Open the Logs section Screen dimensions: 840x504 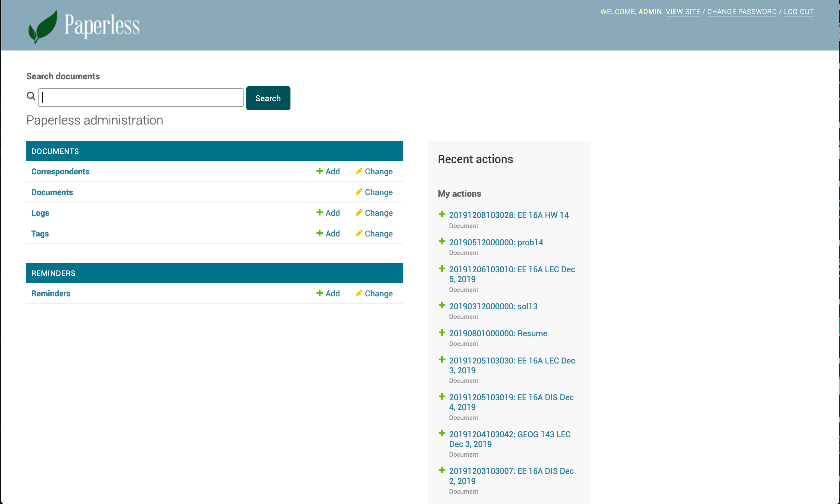40,213
